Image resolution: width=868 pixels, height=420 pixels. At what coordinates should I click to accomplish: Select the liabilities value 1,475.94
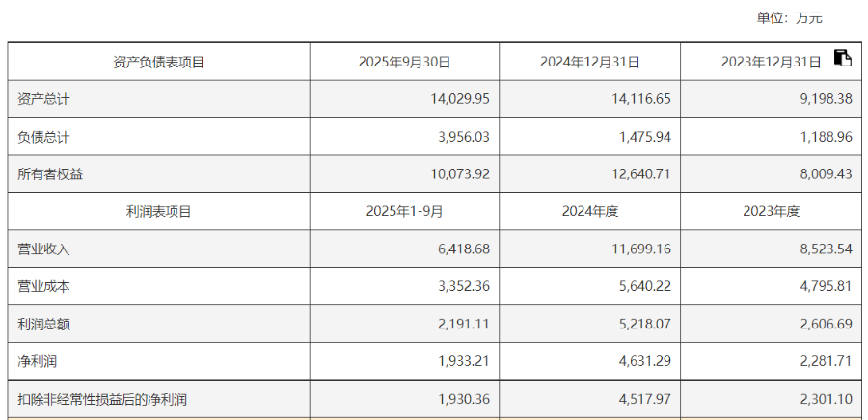(x=644, y=137)
